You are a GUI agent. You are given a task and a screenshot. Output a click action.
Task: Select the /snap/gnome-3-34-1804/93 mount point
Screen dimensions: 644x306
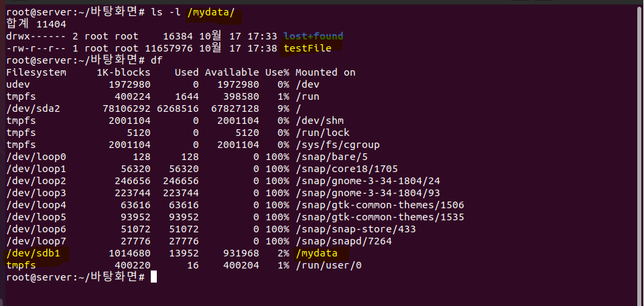click(368, 193)
